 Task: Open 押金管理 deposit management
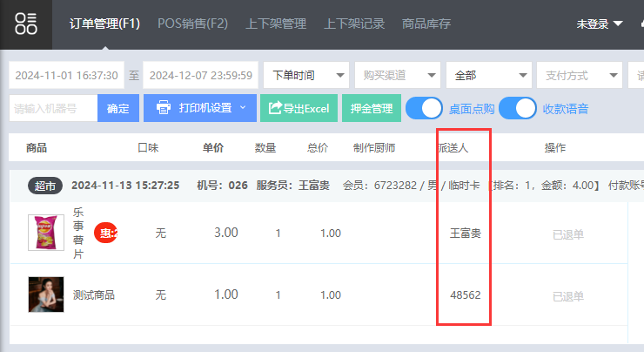point(372,108)
